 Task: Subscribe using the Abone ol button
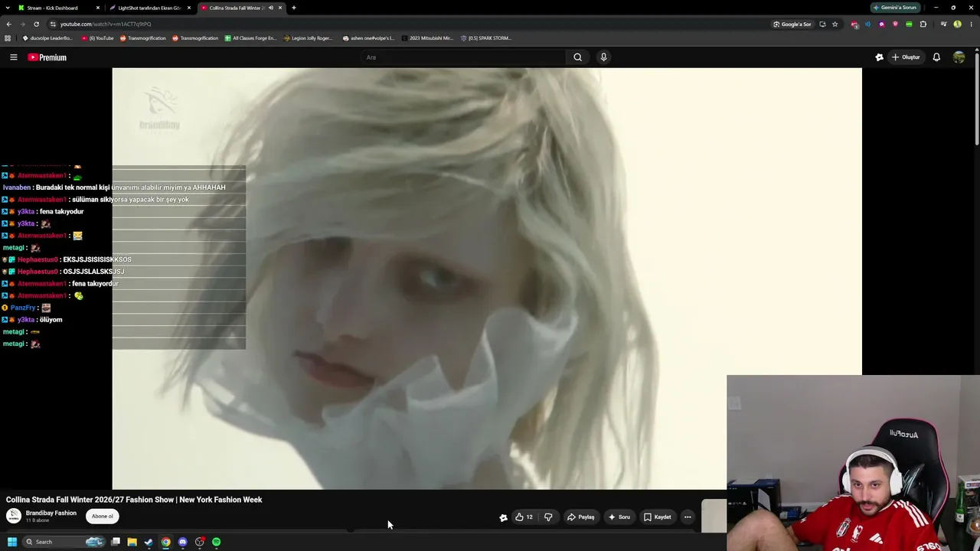click(x=103, y=517)
